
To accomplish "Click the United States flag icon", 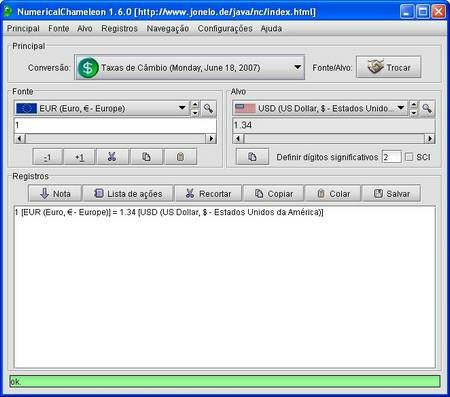I will pyautogui.click(x=245, y=108).
